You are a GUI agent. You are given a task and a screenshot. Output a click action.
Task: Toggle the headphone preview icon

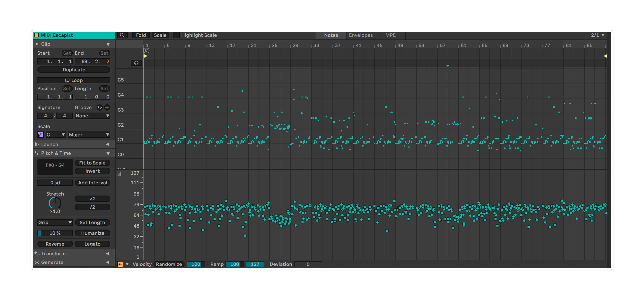point(136,63)
